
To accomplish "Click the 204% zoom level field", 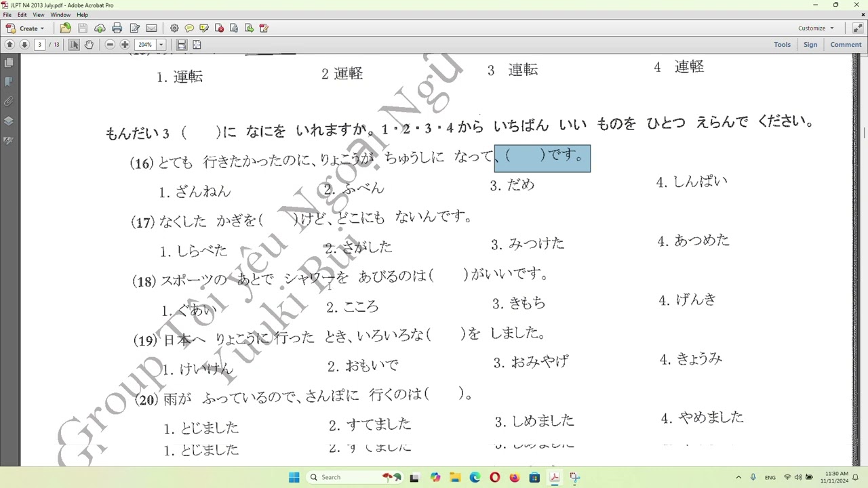I will tap(145, 45).
